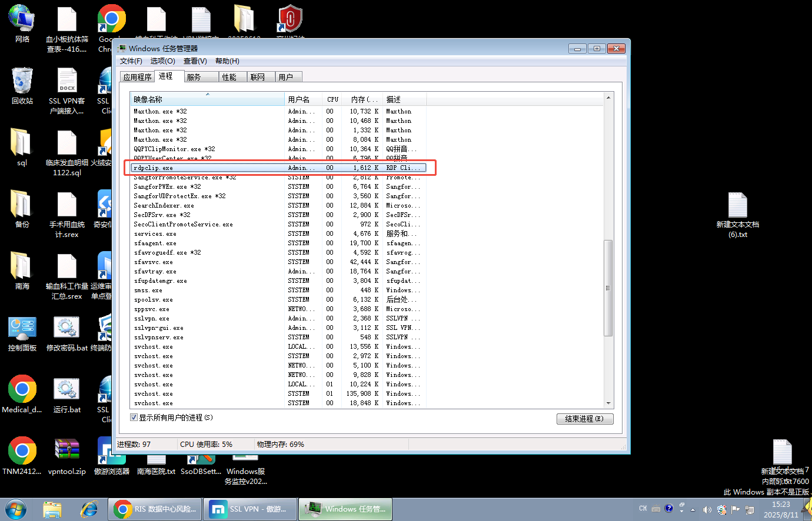812x521 pixels.
Task: Select the 血小板抗体筛查表 file icon
Action: (67, 29)
